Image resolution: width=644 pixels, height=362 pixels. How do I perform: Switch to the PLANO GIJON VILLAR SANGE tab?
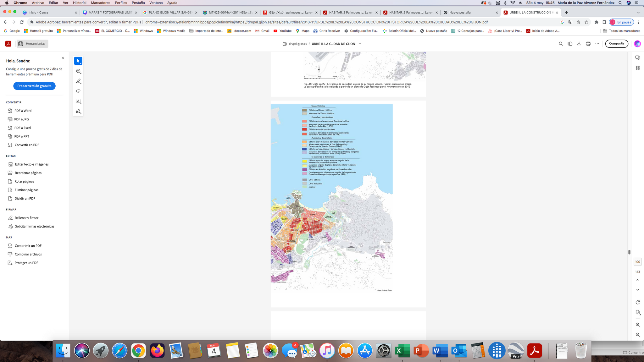tap(170, 13)
